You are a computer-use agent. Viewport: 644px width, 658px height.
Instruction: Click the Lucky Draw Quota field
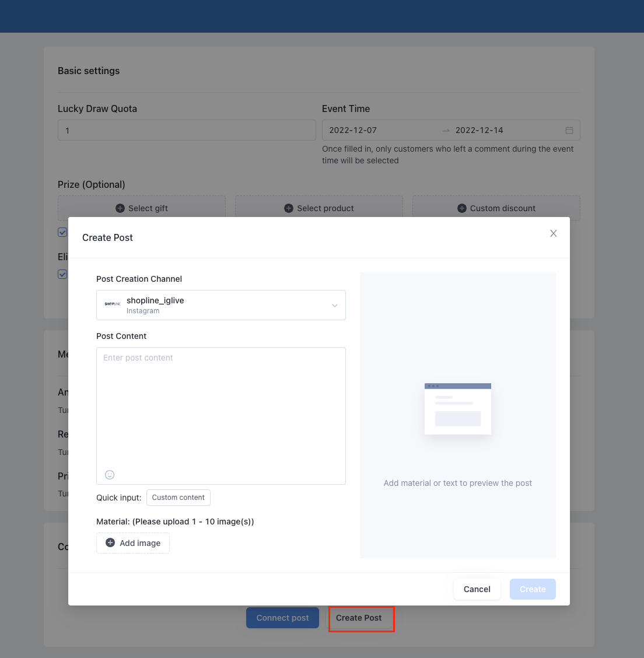[187, 130]
